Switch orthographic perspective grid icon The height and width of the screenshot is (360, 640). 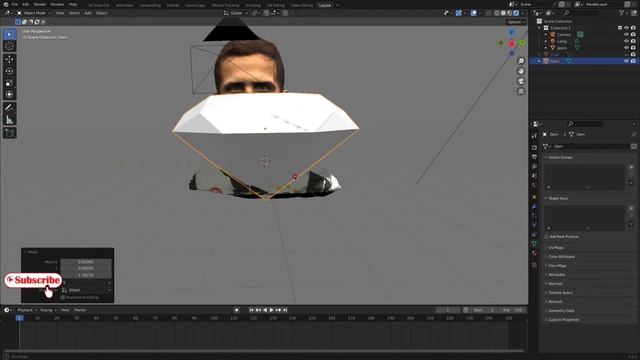tap(521, 91)
